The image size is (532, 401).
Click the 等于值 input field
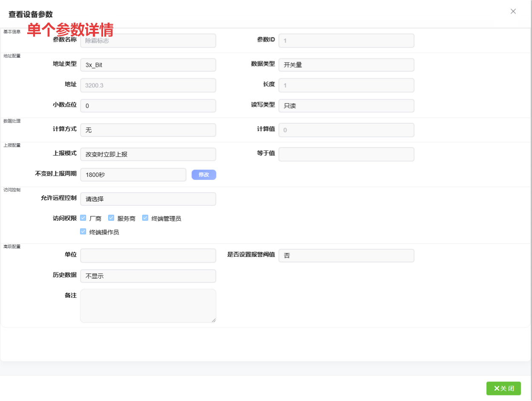pos(346,154)
